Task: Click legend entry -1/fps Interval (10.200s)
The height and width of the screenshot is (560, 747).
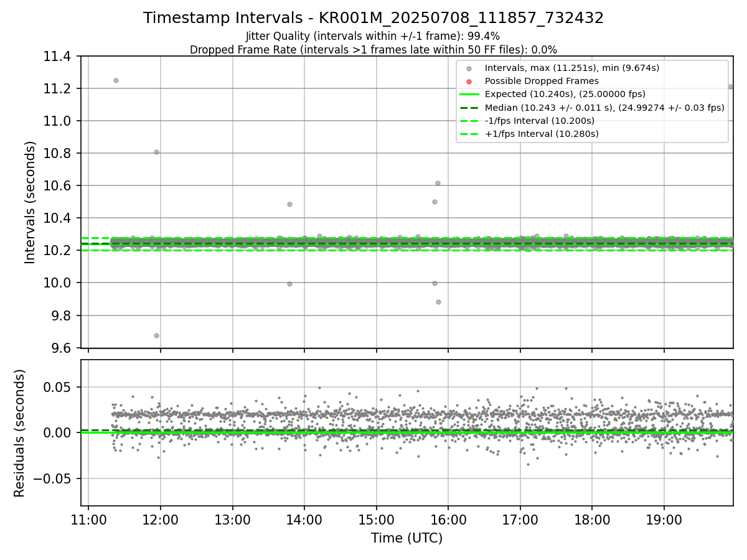Action: [x=540, y=121]
